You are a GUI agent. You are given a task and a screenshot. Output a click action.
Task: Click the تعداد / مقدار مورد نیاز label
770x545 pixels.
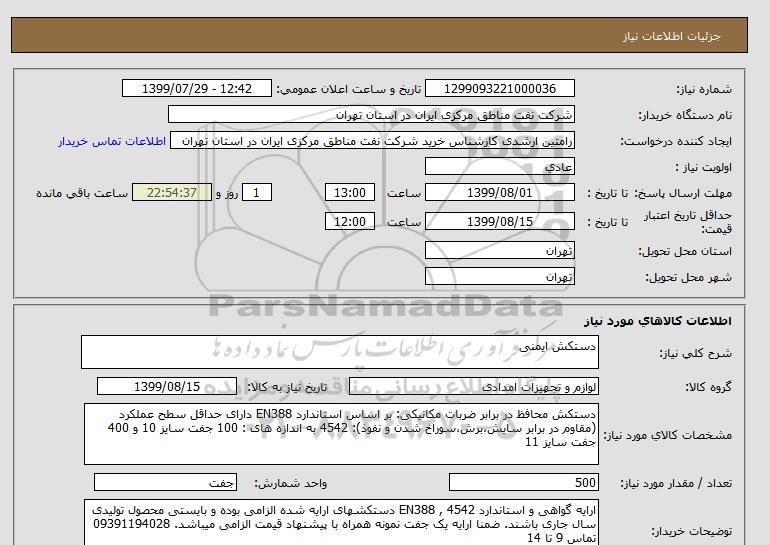pyautogui.click(x=676, y=484)
